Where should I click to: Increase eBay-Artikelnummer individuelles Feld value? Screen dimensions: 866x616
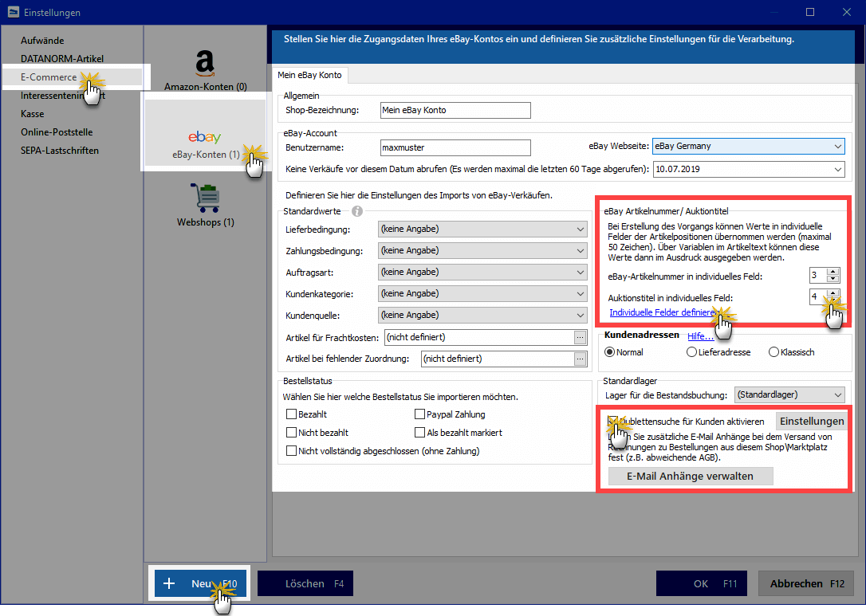coord(833,272)
